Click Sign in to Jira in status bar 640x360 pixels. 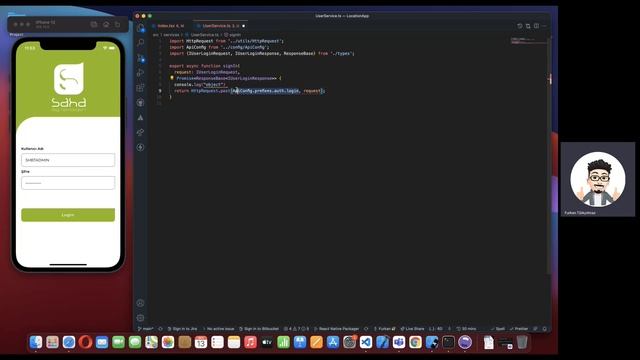[182, 329]
